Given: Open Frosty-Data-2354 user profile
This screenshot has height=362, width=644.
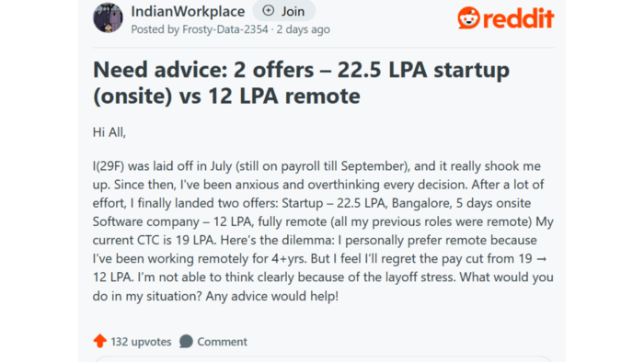Looking at the screenshot, I should [225, 29].
